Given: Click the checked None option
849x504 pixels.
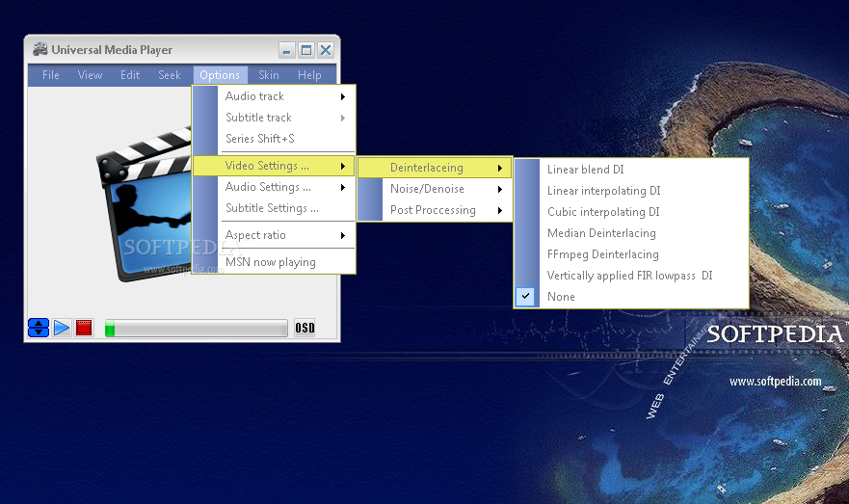Looking at the screenshot, I should (x=631, y=297).
